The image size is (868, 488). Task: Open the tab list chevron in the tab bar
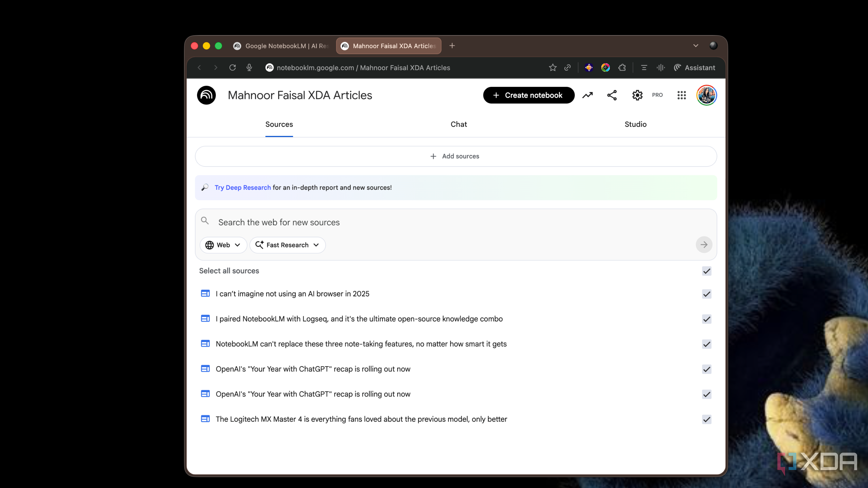point(695,45)
